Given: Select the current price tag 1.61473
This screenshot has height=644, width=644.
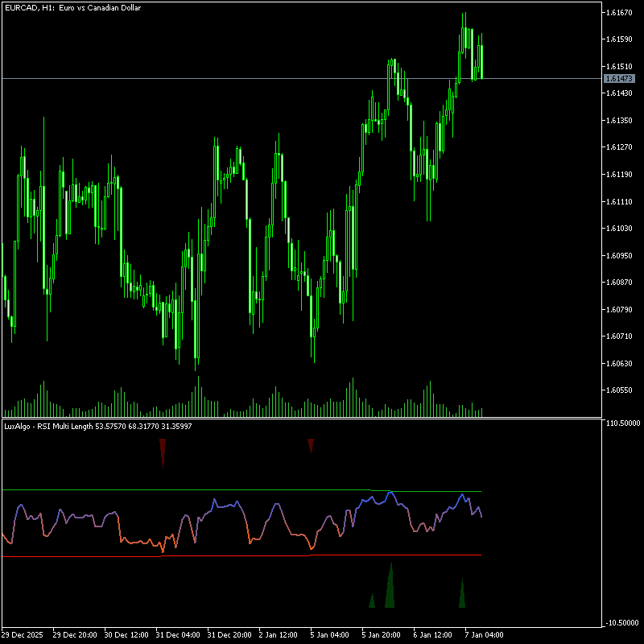Looking at the screenshot, I should [619, 78].
